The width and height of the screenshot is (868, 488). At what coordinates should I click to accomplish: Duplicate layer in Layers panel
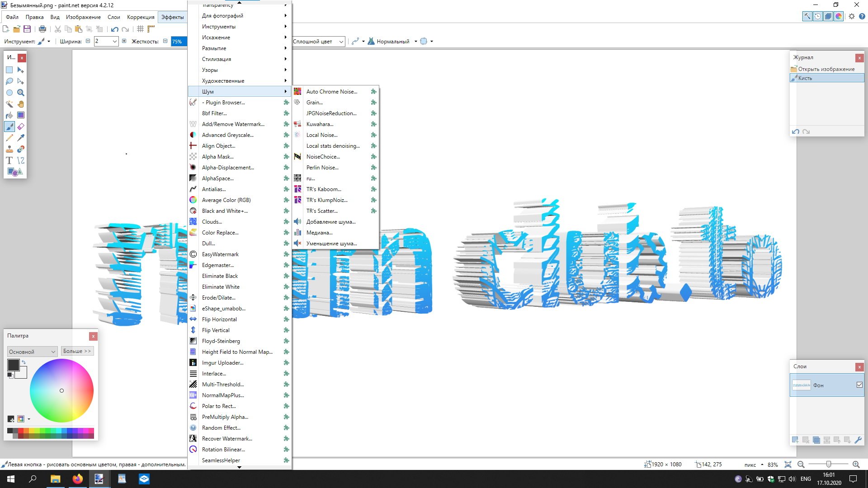pos(816,440)
